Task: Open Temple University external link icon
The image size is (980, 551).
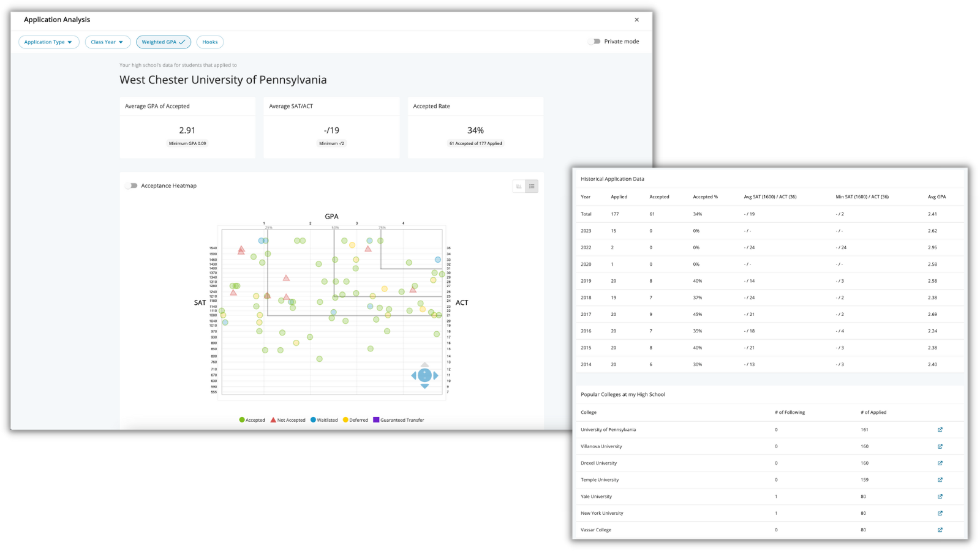Action: pyautogui.click(x=940, y=480)
